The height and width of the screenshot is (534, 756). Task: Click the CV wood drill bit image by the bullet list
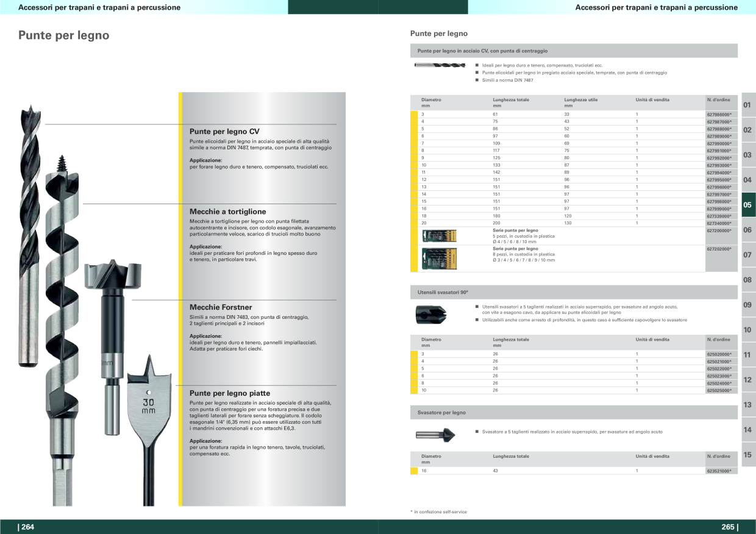(x=440, y=65)
